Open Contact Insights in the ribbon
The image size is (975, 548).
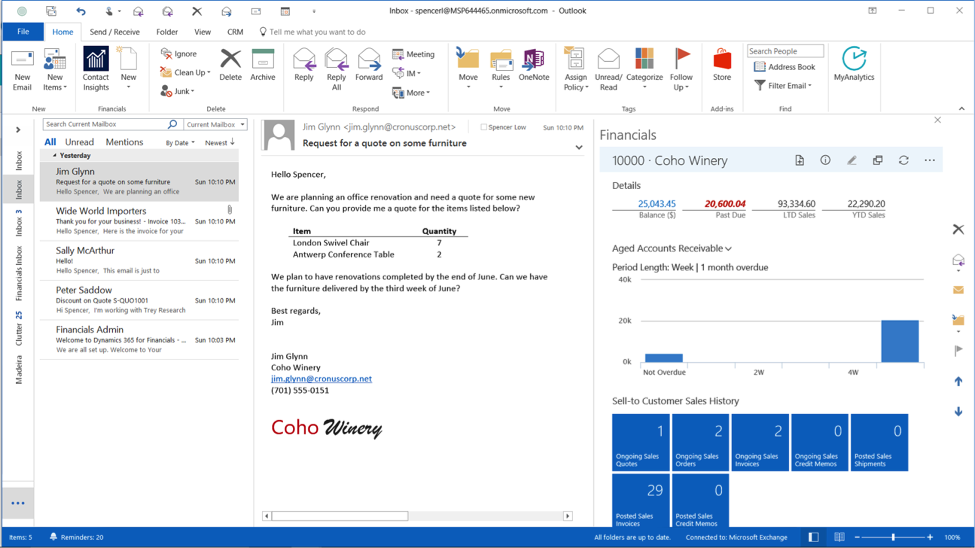[96, 68]
